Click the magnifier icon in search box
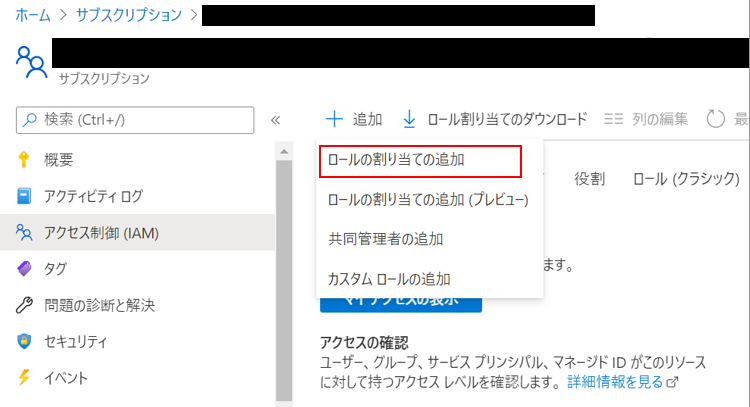750x407 pixels. pos(30,120)
